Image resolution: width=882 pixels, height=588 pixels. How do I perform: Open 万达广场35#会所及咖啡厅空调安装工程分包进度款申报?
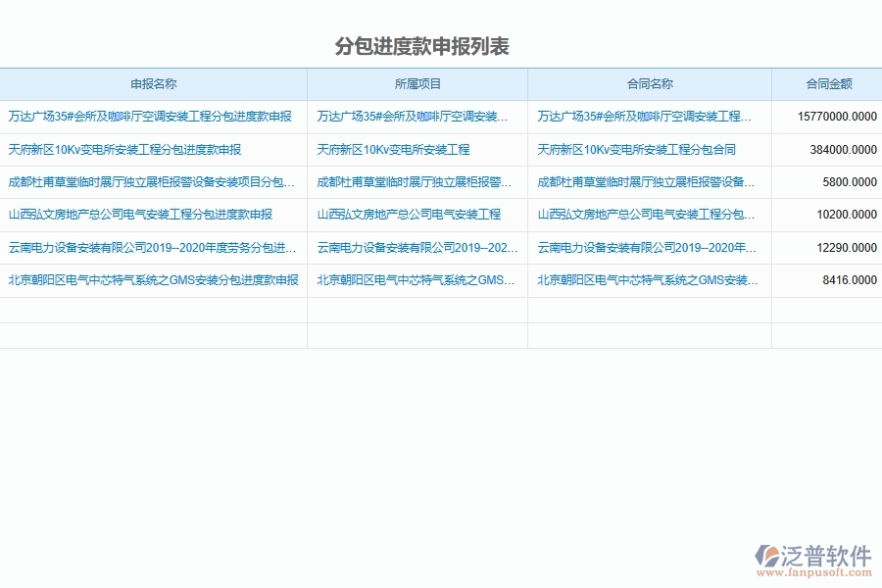point(150,117)
